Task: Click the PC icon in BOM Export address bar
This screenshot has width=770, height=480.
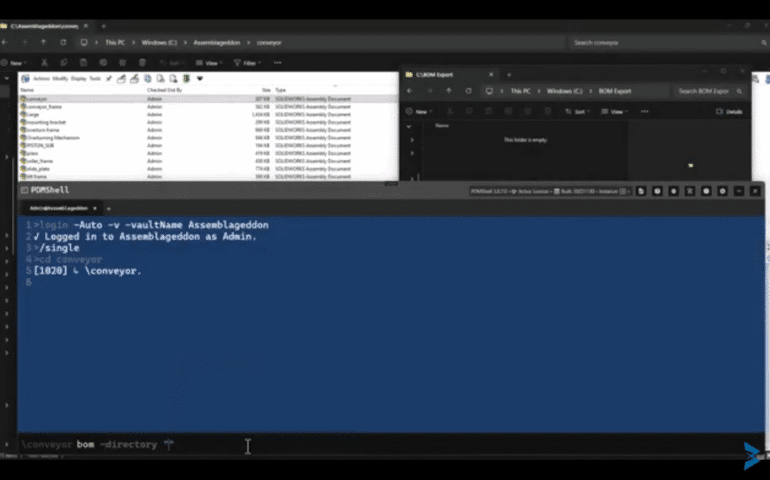Action: (x=489, y=91)
